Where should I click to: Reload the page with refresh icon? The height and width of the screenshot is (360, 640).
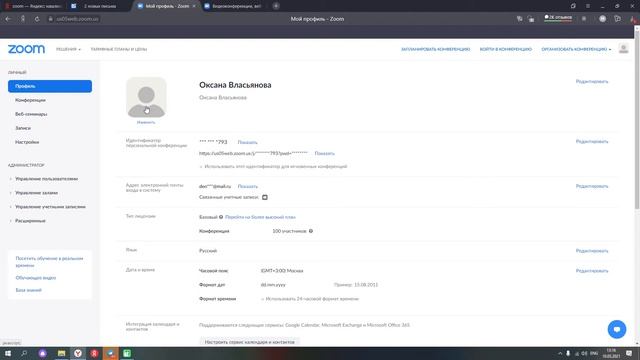click(x=37, y=19)
